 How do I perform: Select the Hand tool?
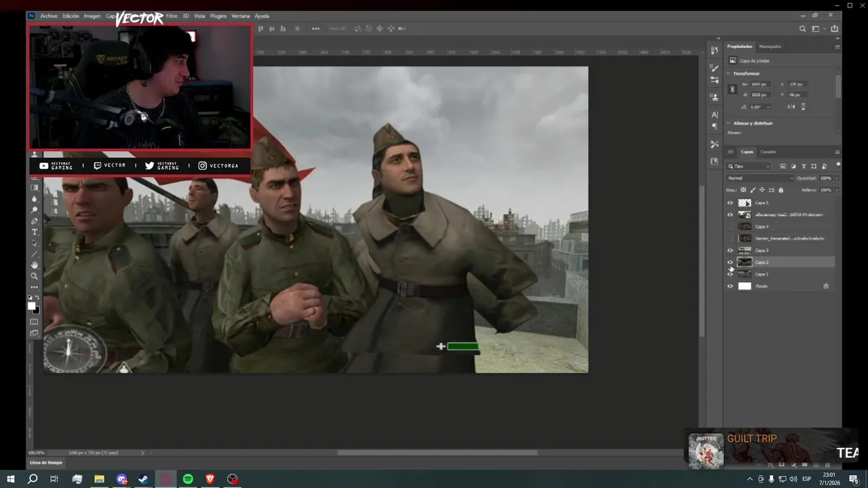point(35,265)
